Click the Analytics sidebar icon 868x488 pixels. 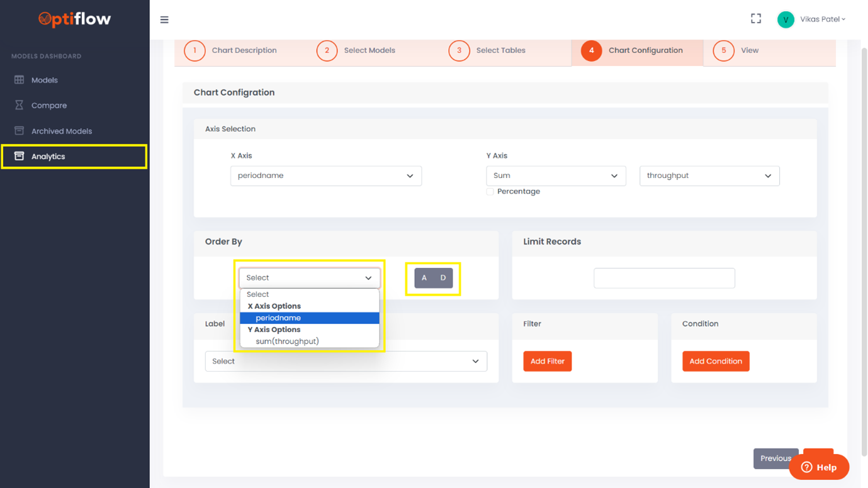(20, 156)
